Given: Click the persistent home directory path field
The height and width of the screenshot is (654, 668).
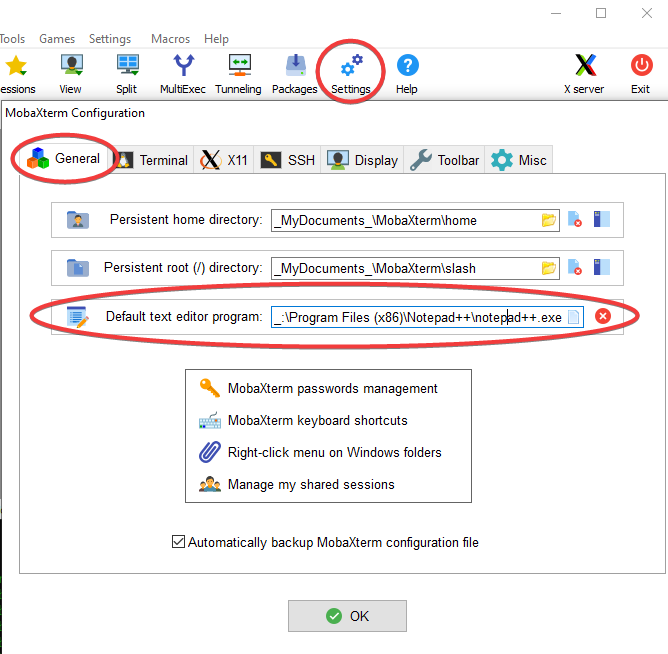Looking at the screenshot, I should (403, 220).
